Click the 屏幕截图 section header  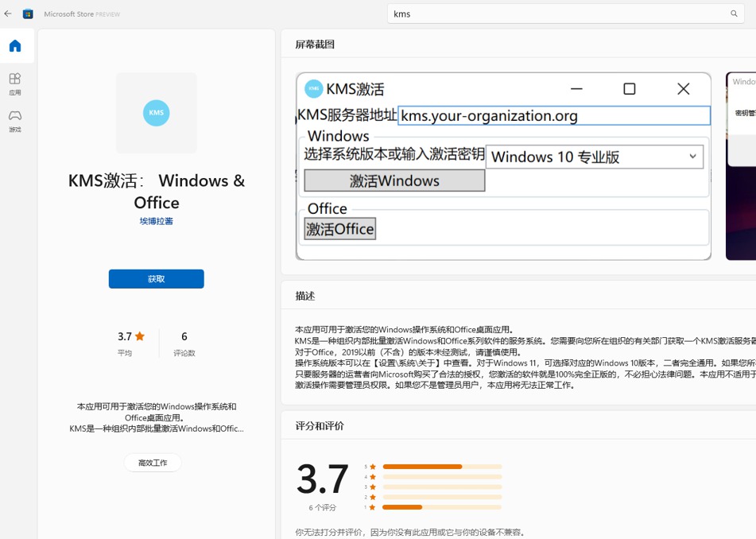click(x=315, y=45)
